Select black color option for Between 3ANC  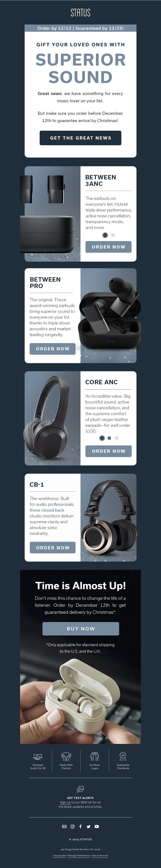point(105,235)
